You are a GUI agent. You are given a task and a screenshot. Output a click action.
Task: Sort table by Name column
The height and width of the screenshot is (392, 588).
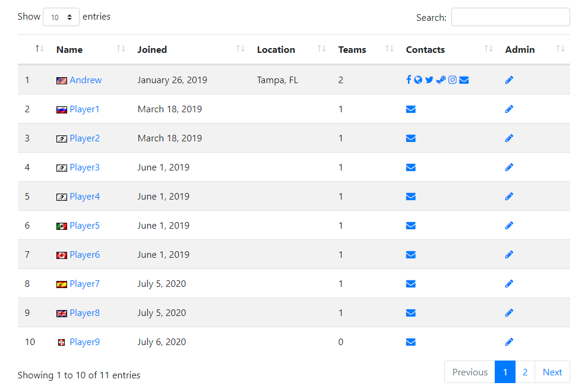tap(90, 49)
